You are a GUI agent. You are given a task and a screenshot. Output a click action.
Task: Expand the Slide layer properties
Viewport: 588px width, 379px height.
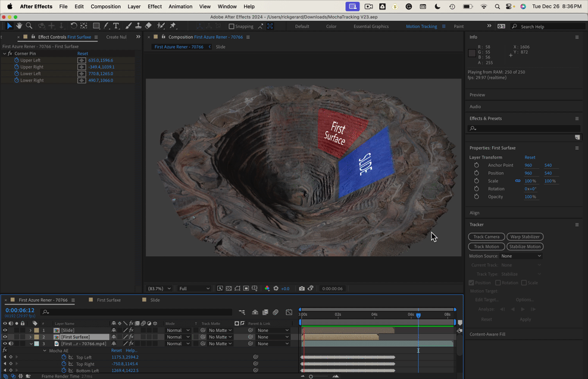pos(30,330)
